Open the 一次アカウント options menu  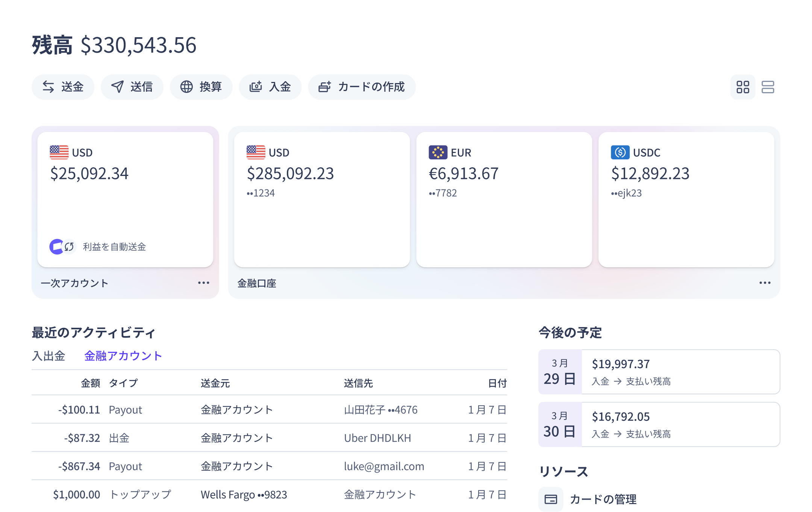click(x=203, y=283)
